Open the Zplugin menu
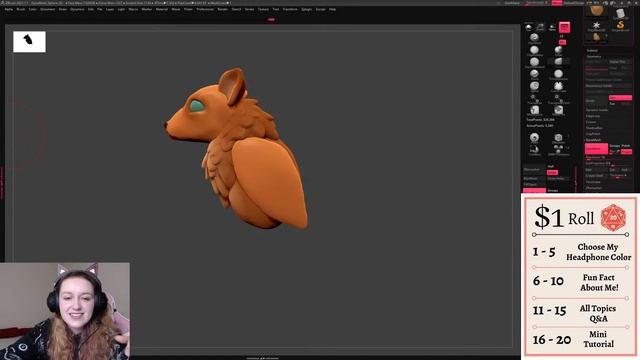The image size is (640, 360). coord(307,9)
